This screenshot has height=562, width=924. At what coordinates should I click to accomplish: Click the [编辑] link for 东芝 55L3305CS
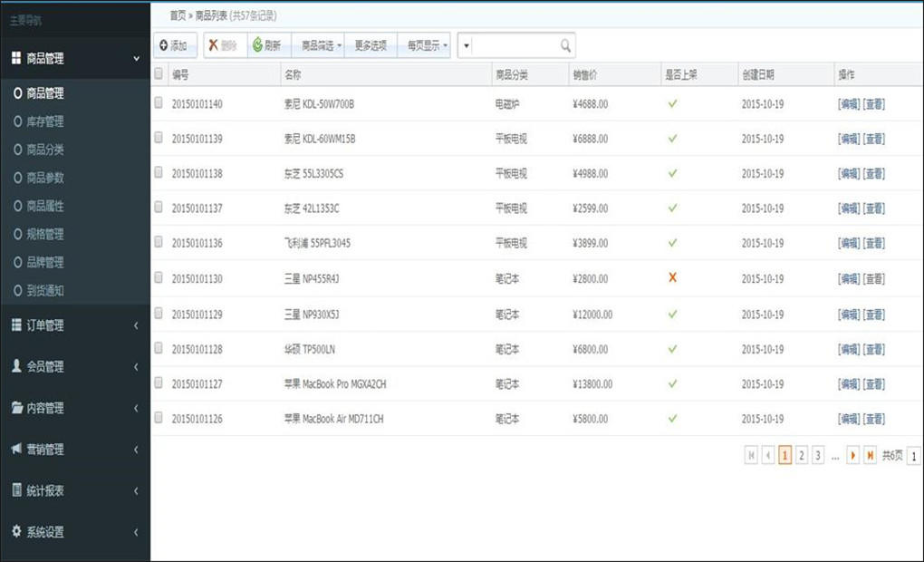point(848,174)
